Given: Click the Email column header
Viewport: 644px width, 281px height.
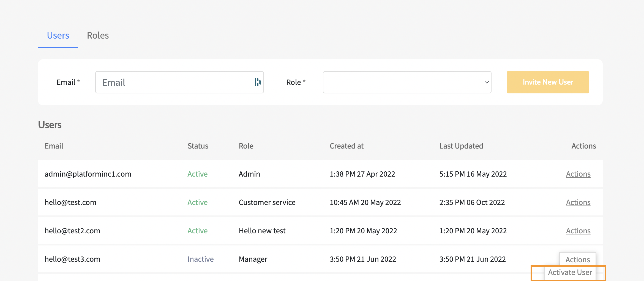Looking at the screenshot, I should click(x=54, y=146).
